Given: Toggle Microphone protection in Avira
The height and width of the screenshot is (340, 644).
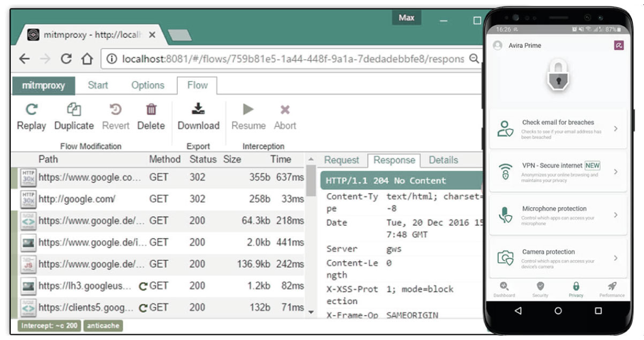Looking at the screenshot, I should click(558, 216).
